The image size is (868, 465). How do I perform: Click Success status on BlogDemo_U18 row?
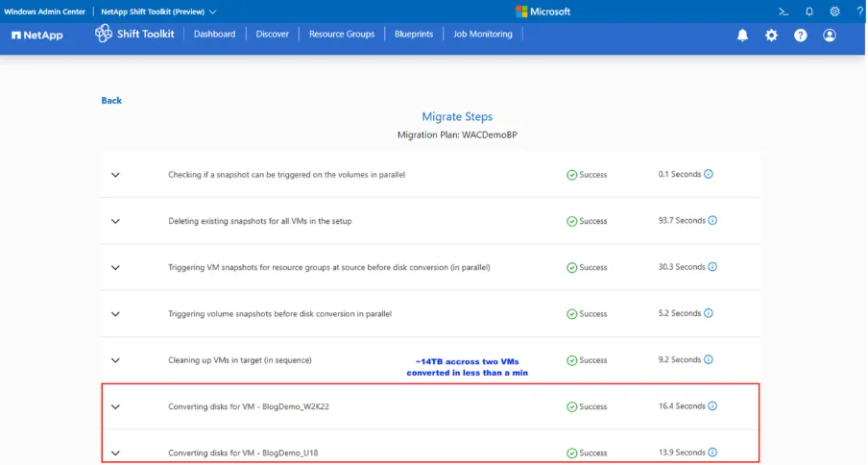pyautogui.click(x=587, y=453)
